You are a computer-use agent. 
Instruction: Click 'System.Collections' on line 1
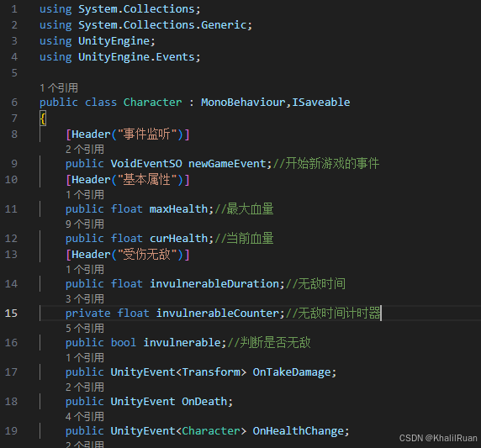[x=136, y=9]
